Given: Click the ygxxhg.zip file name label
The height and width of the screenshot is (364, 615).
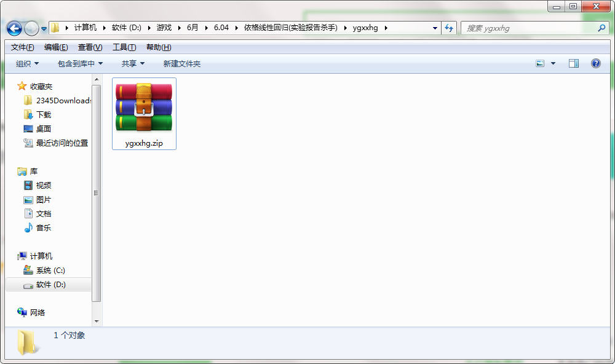Looking at the screenshot, I should point(144,143).
